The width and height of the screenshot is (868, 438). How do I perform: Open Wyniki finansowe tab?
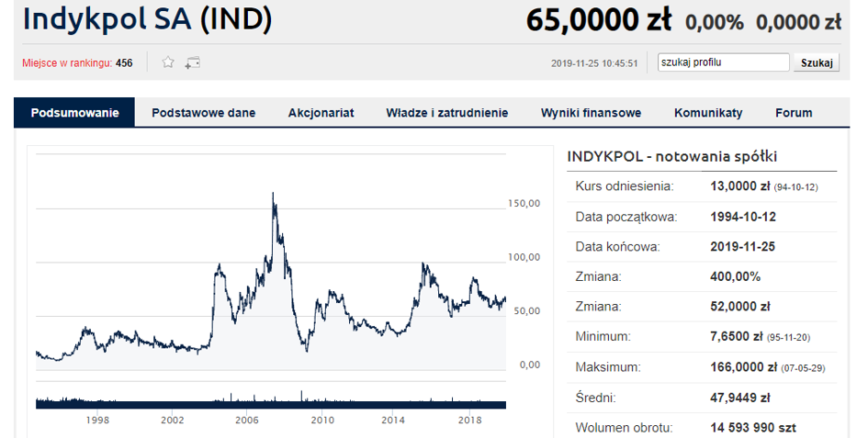tap(592, 113)
